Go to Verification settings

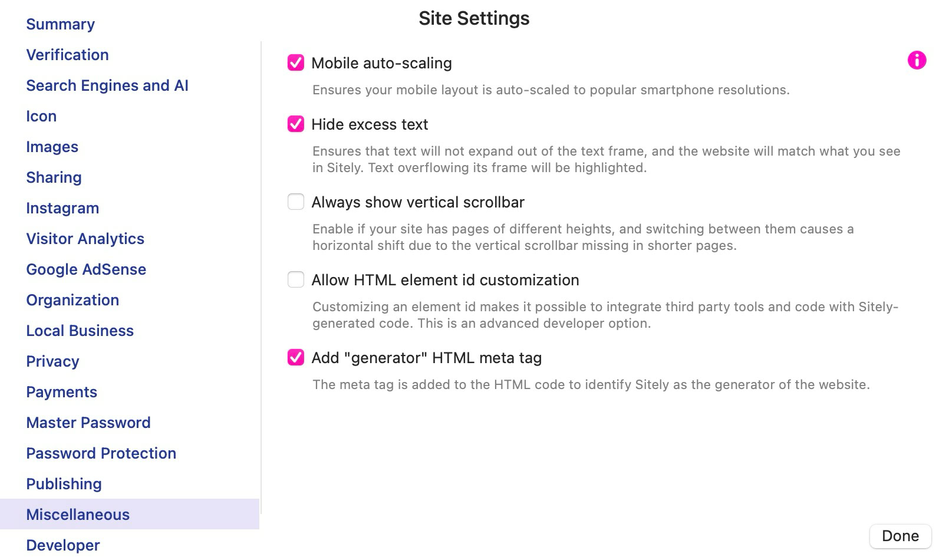tap(67, 55)
